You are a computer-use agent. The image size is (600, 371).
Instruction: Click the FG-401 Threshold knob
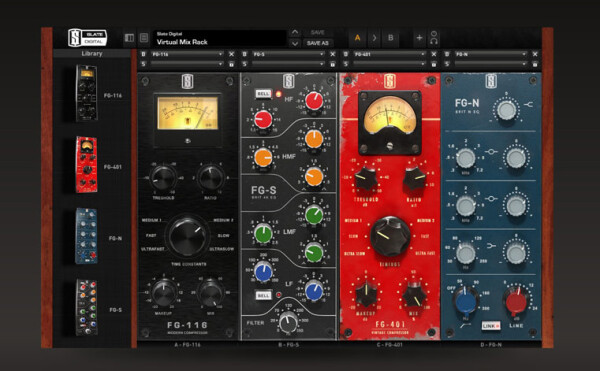tap(366, 179)
